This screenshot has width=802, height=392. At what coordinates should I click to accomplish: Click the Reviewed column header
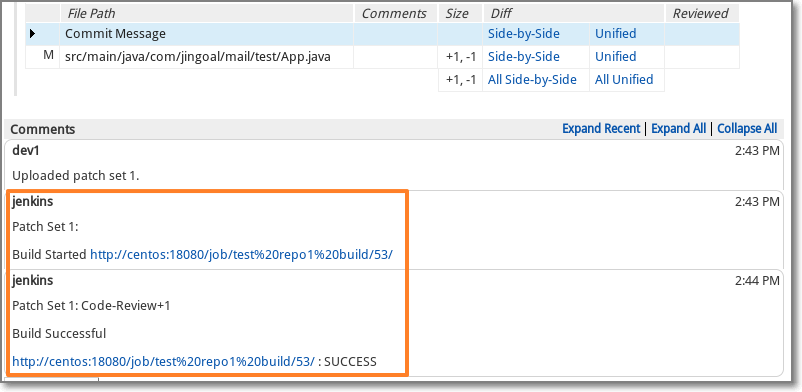tap(702, 14)
